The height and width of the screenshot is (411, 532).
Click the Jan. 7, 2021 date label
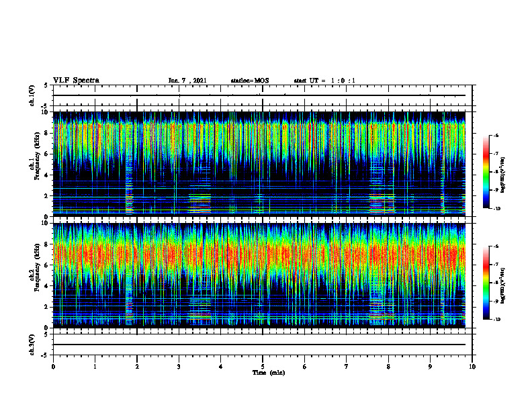coord(187,81)
